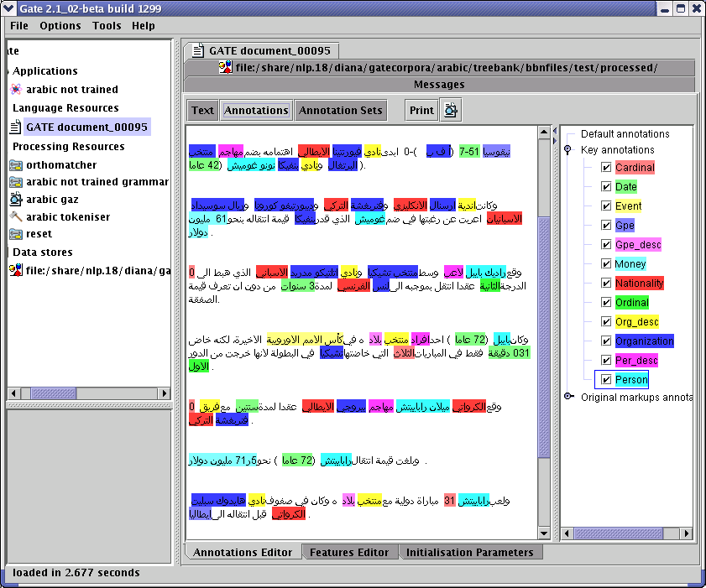Viewport: 706px width, 588px height.
Task: Click the lower split-pane collapse arrow beside the text
Action: [555, 141]
